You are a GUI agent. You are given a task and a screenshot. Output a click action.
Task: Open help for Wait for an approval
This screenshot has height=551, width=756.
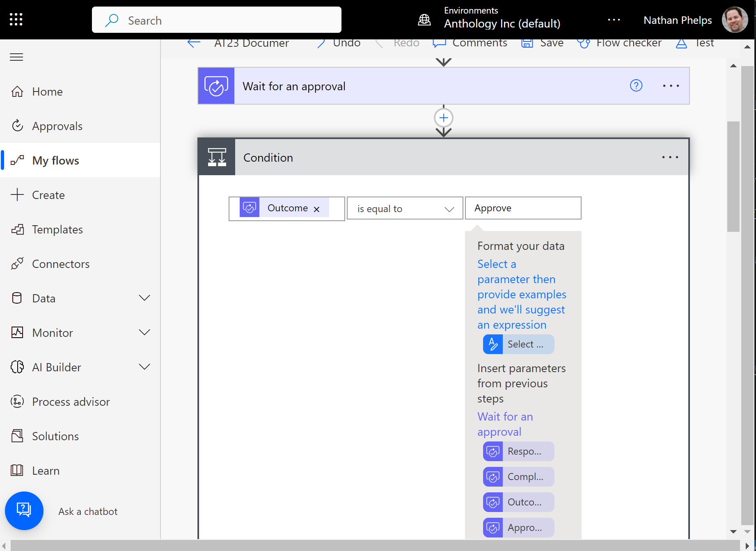(636, 86)
